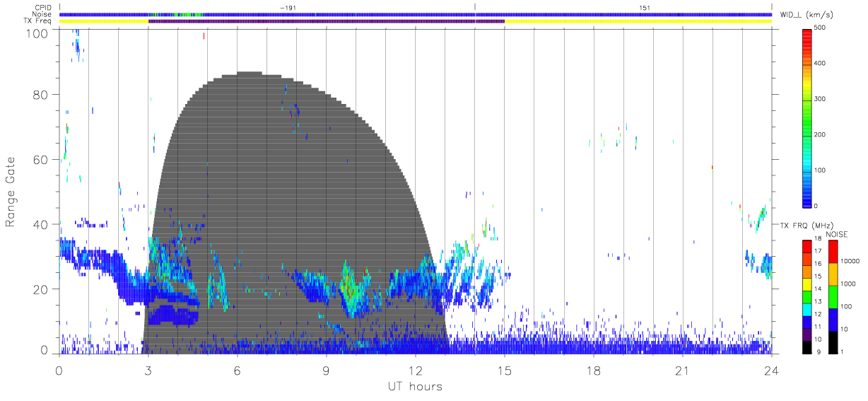868x401 pixels.
Task: Click the purple segment of the TX Freq strip
Action: pos(327,21)
